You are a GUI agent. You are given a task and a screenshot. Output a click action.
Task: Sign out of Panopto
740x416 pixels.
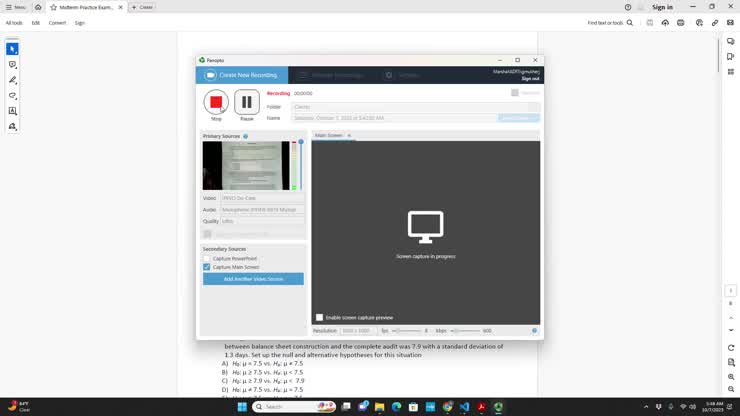click(530, 78)
